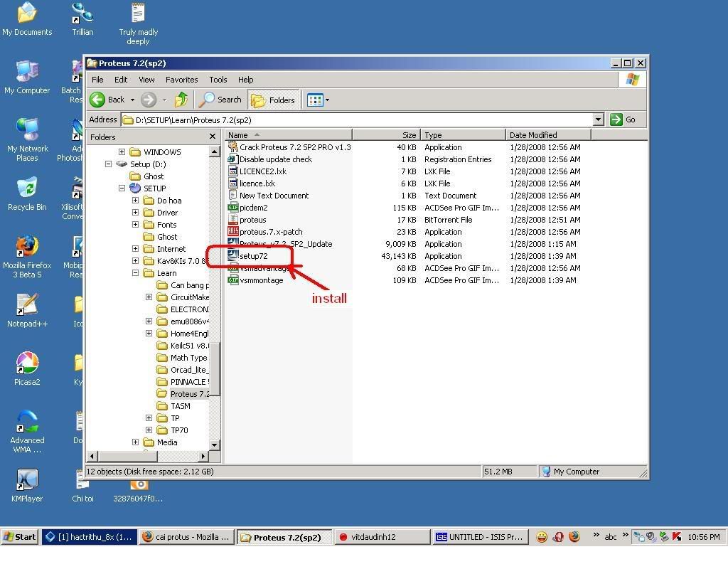
Task: Open the Back history dropdown arrow
Action: pos(132,100)
